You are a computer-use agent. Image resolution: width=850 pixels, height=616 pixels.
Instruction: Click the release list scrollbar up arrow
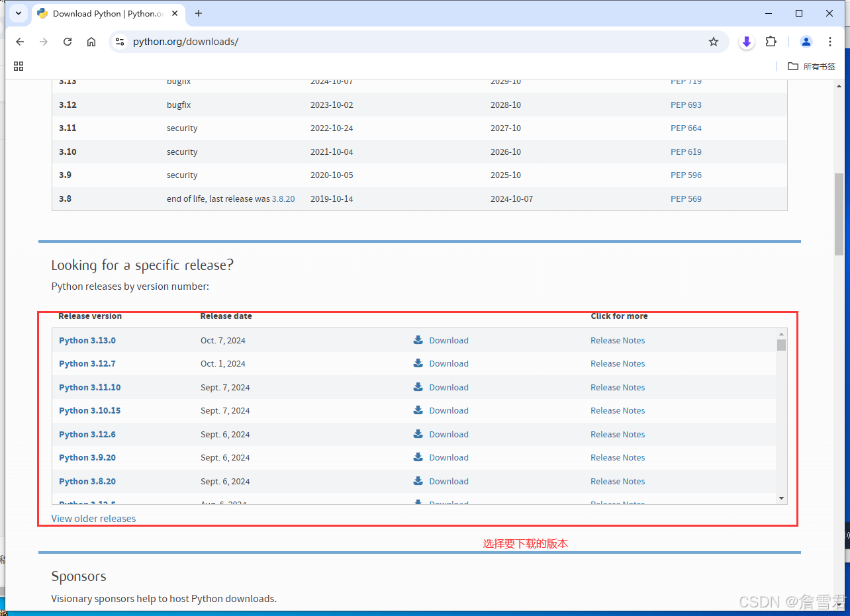[x=782, y=334]
